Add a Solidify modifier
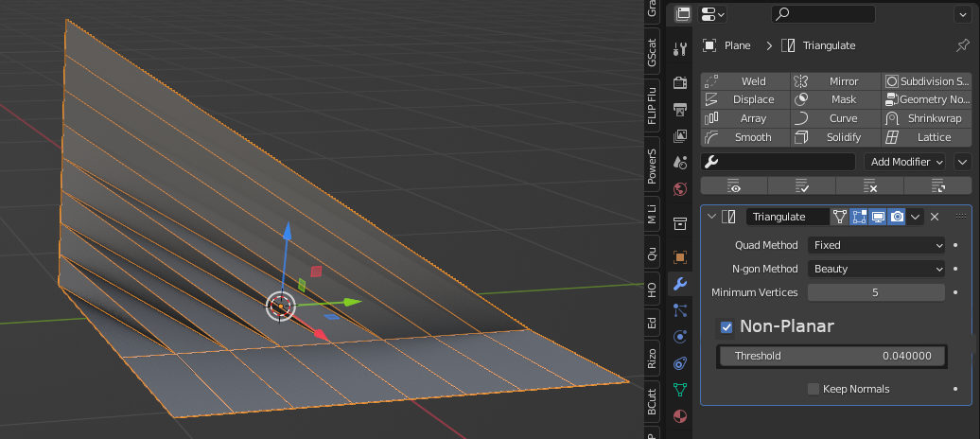Image resolution: width=980 pixels, height=439 pixels. click(835, 137)
